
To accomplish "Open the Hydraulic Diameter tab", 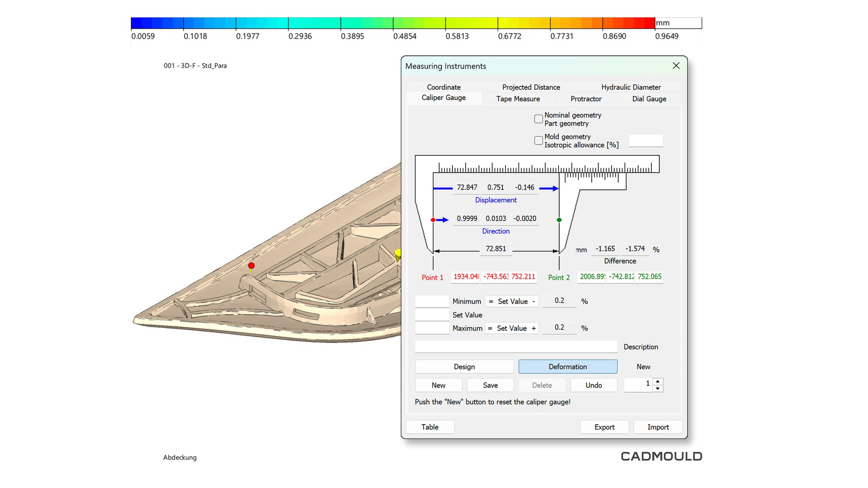I will point(631,87).
